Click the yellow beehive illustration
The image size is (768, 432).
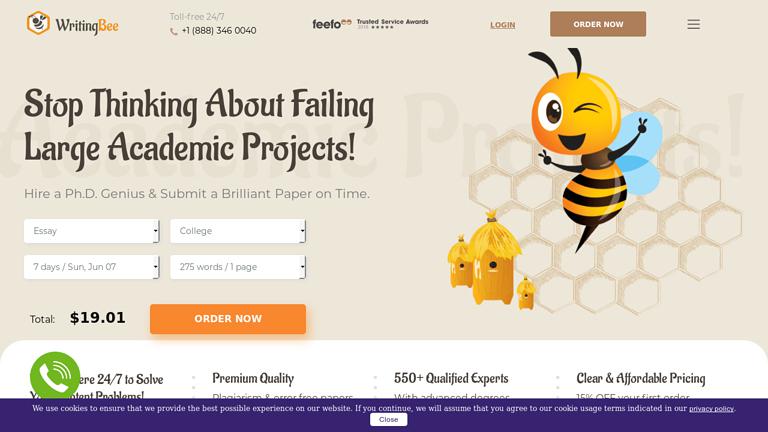point(491,260)
